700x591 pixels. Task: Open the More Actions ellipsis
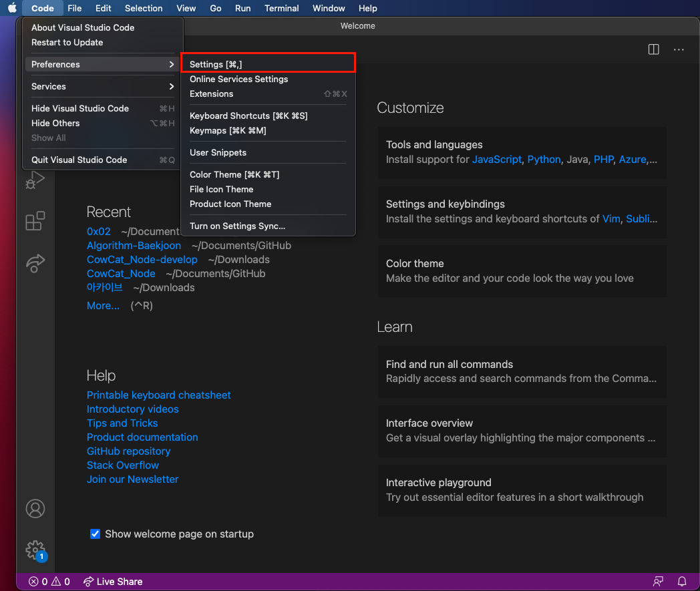click(x=679, y=49)
